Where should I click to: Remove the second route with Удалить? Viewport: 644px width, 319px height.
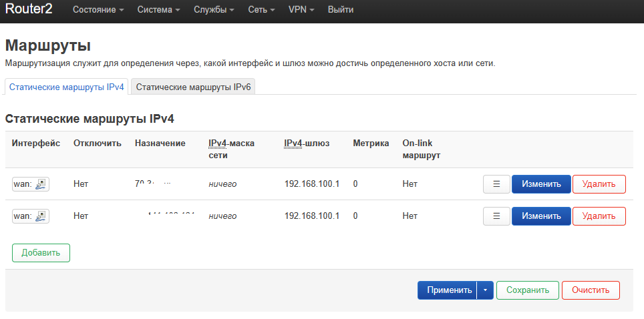tap(599, 216)
